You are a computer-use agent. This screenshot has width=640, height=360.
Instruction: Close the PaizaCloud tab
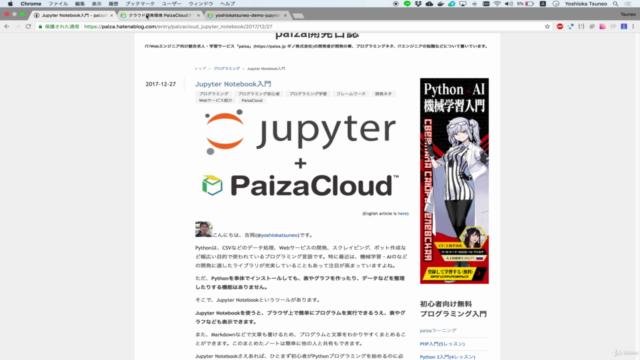tap(198, 16)
